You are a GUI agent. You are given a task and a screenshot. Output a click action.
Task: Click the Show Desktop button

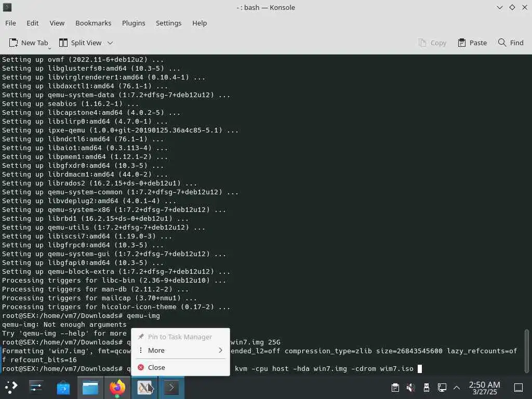(518, 388)
